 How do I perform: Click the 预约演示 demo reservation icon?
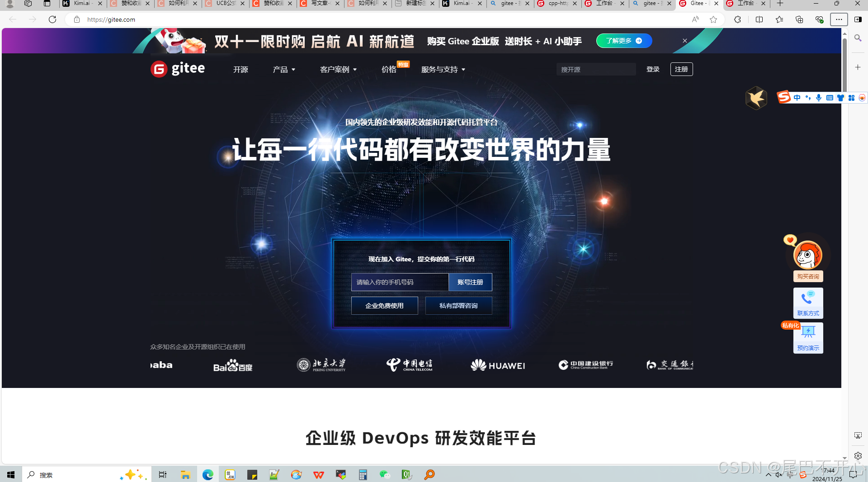pos(808,335)
